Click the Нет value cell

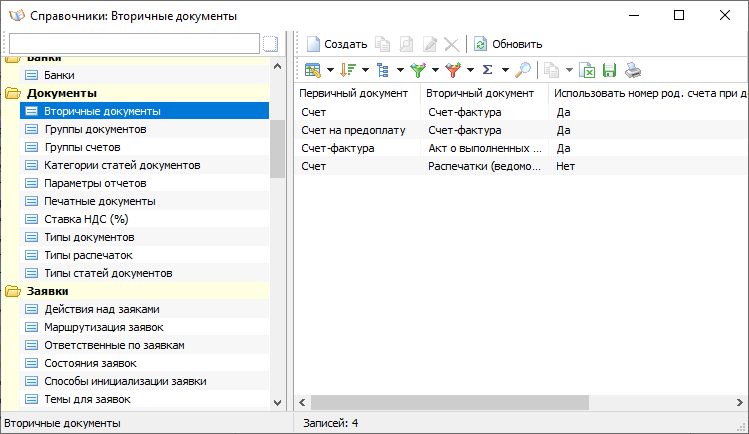coord(649,167)
